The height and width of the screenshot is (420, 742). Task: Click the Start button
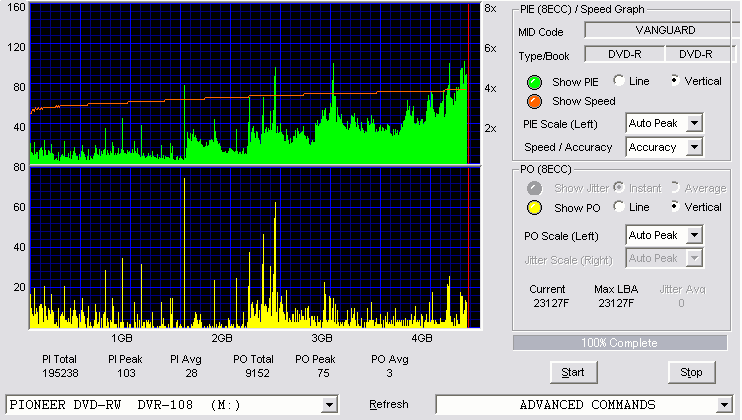coord(574,373)
